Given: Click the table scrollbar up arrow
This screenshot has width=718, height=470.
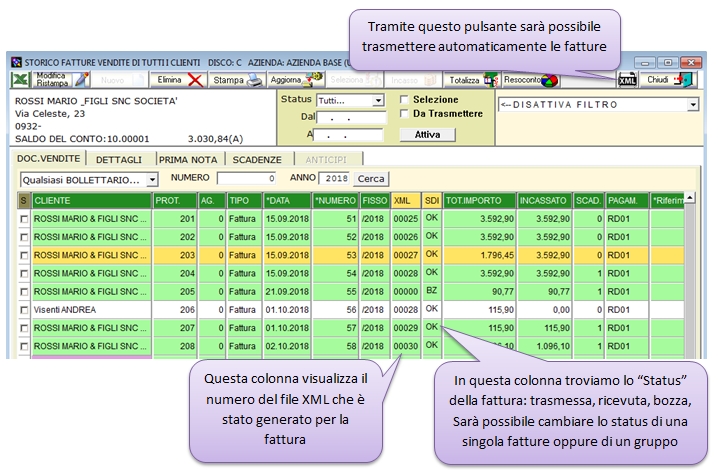Looking at the screenshot, I should tap(690, 197).
